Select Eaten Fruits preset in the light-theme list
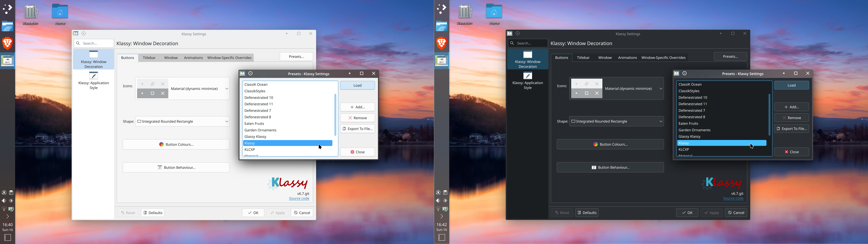 pos(288,124)
